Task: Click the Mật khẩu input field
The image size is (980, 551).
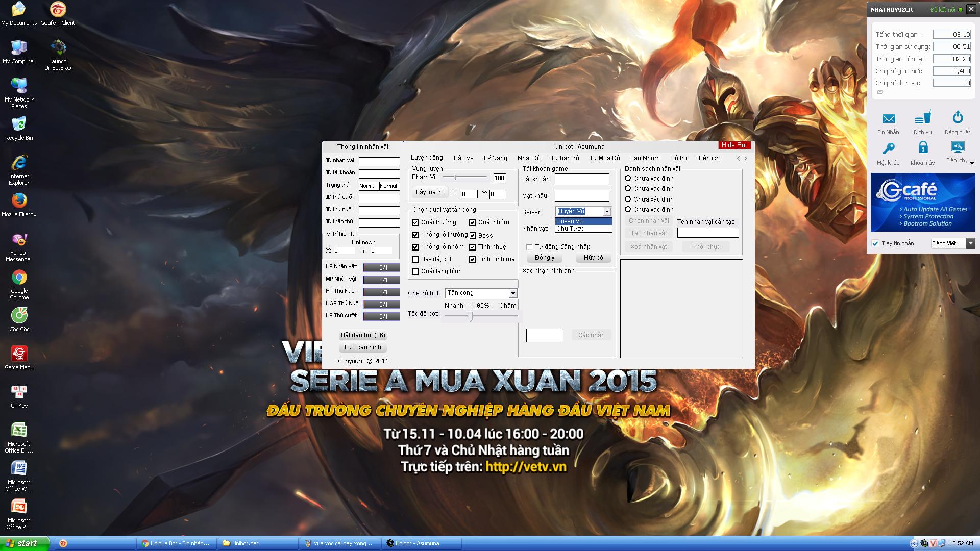Action: [582, 195]
